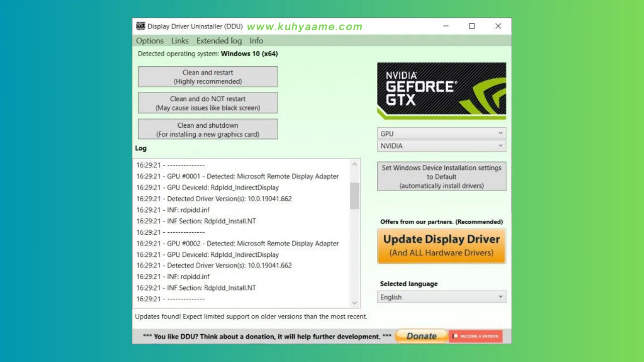644x362 pixels.
Task: Select first 'Detected Driver Version(s)' line under GPU #0001
Action: point(214,199)
